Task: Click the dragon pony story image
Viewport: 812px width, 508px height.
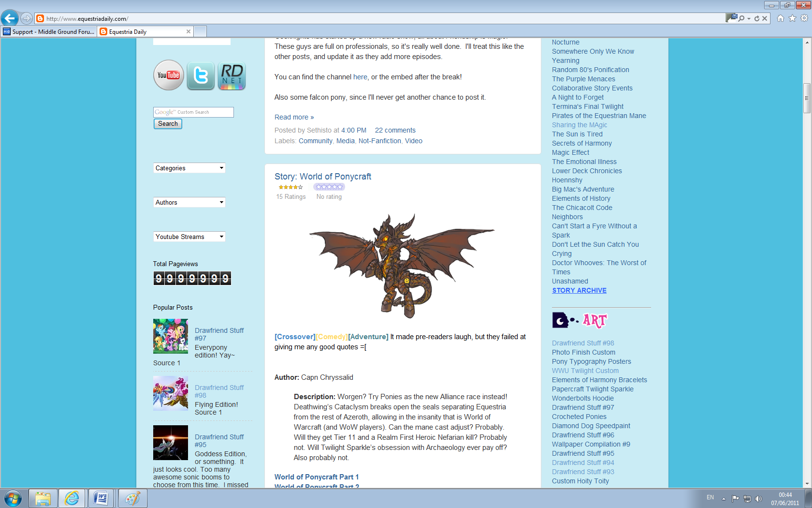Action: point(402,266)
